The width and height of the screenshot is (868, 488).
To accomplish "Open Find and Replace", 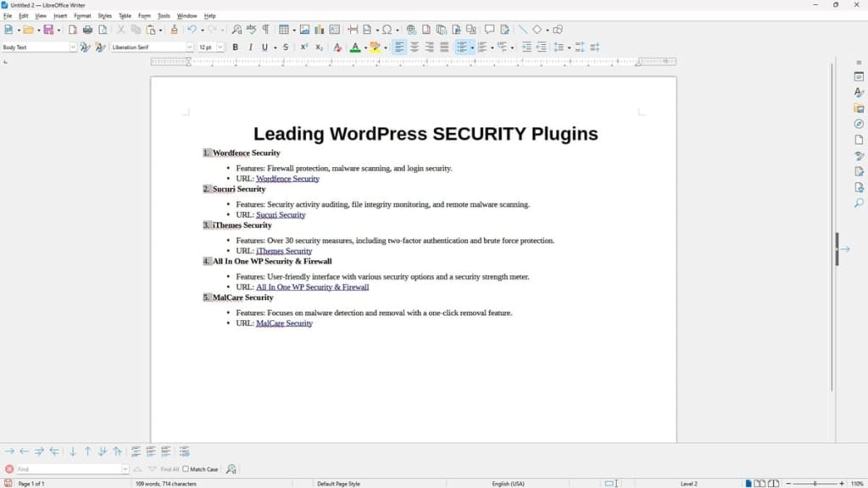I will 236,30.
